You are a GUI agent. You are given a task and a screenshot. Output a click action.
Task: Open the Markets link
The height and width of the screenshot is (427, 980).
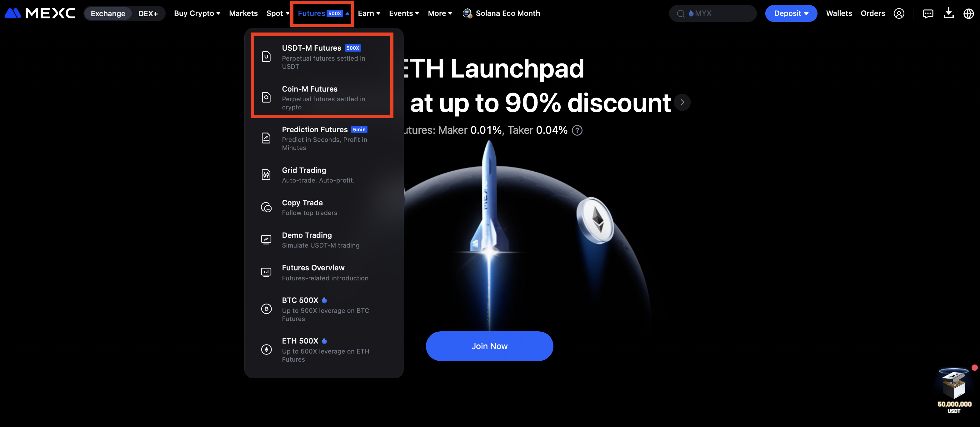(x=243, y=13)
